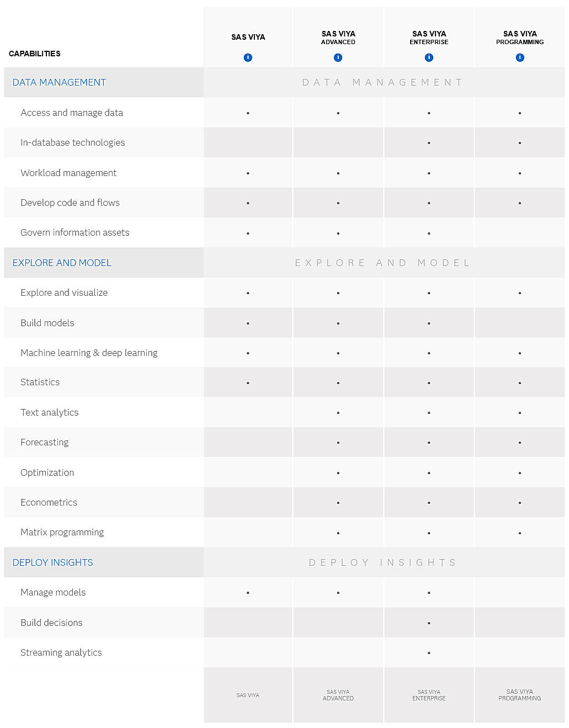Click the Matrix programming row label

point(62,532)
